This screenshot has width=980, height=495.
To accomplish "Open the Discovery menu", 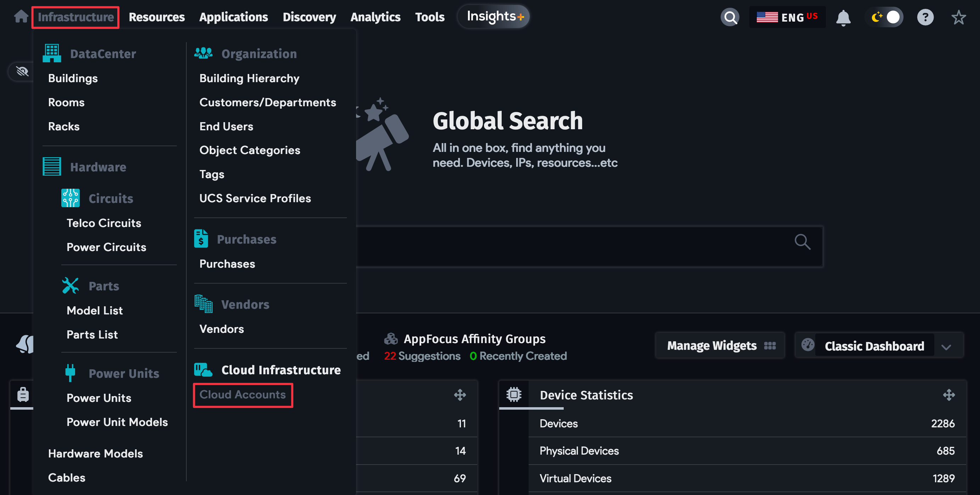I will click(x=309, y=17).
